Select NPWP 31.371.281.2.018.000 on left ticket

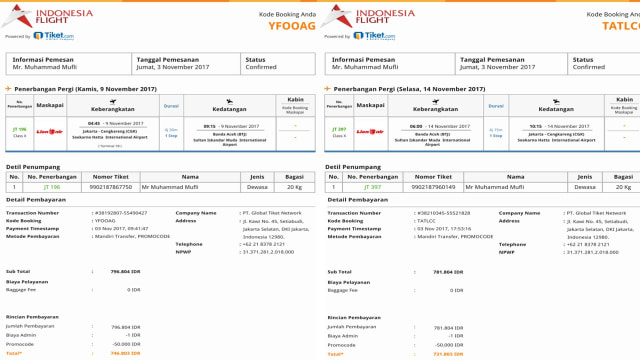(x=268, y=252)
